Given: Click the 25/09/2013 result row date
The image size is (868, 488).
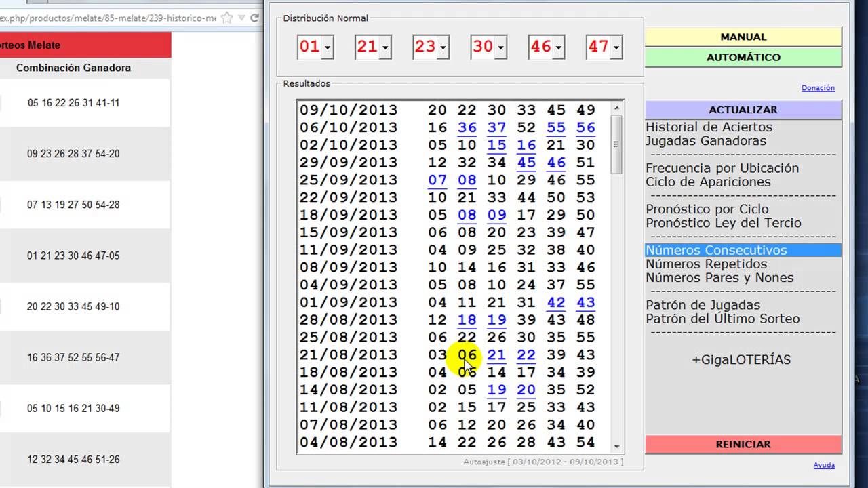Looking at the screenshot, I should (349, 180).
